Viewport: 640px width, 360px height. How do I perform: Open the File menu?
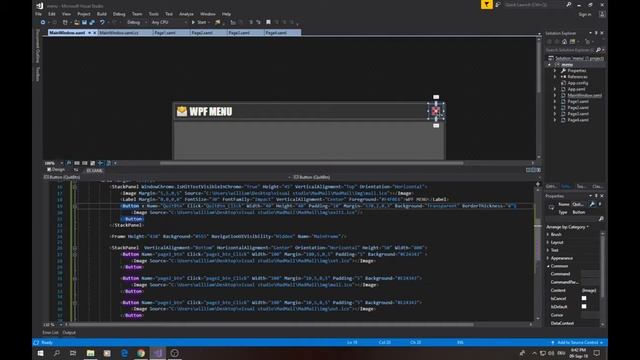(38, 14)
